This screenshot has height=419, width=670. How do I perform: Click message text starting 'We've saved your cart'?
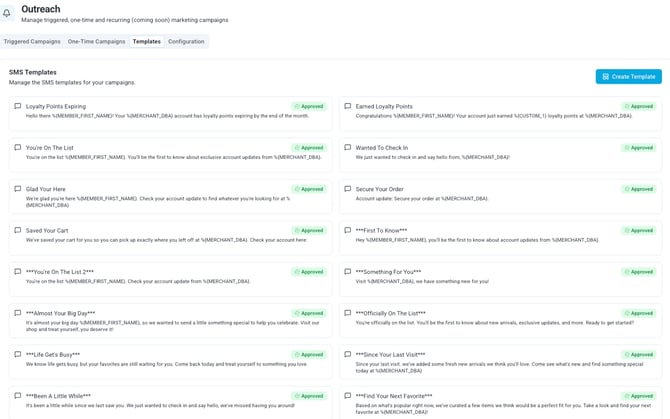click(166, 240)
